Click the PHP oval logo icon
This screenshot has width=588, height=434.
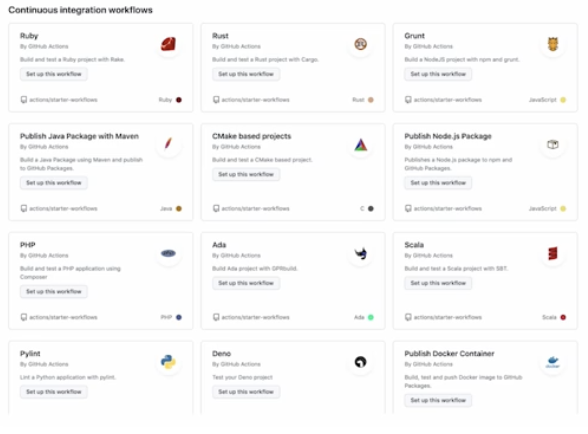[x=168, y=254]
